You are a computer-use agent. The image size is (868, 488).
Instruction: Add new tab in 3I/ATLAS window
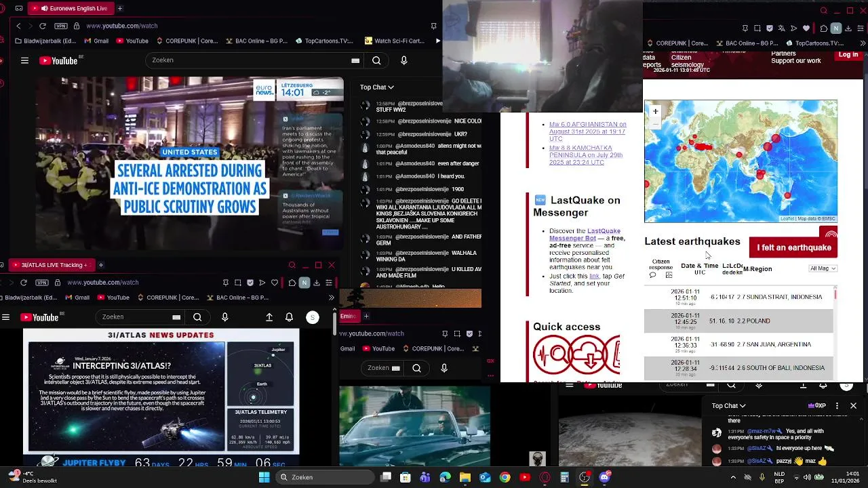coord(100,265)
